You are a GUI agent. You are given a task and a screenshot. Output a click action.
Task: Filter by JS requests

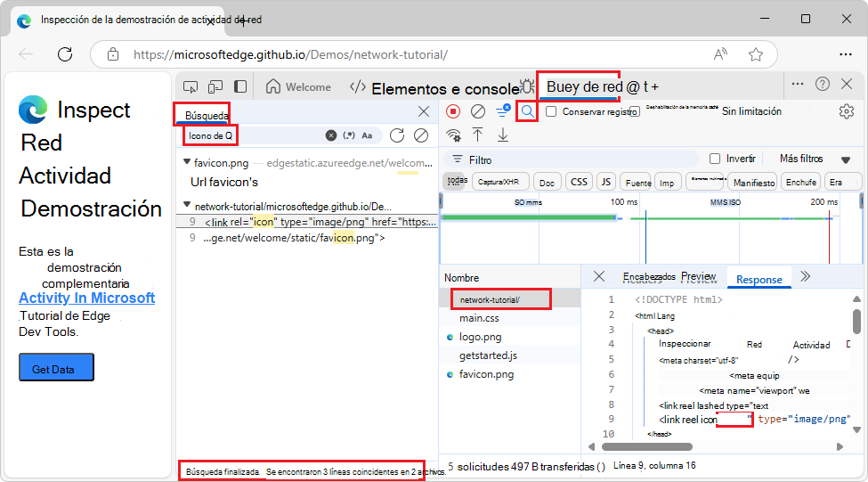click(606, 182)
